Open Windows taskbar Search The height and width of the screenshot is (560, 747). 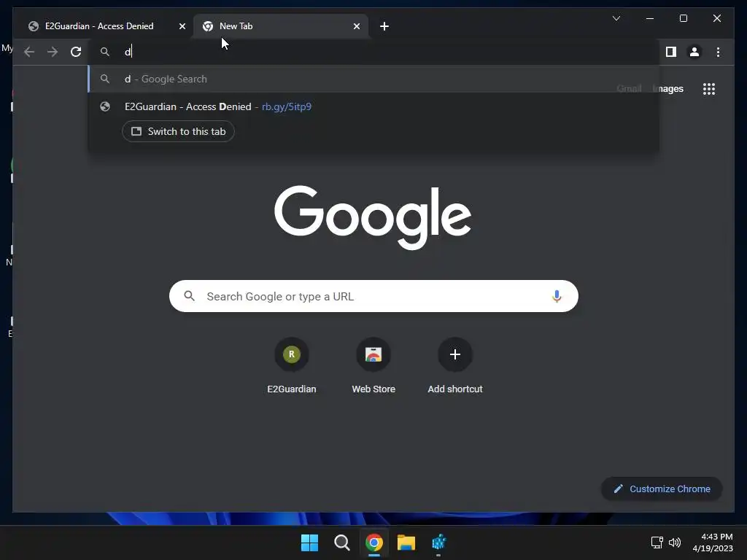click(x=342, y=542)
